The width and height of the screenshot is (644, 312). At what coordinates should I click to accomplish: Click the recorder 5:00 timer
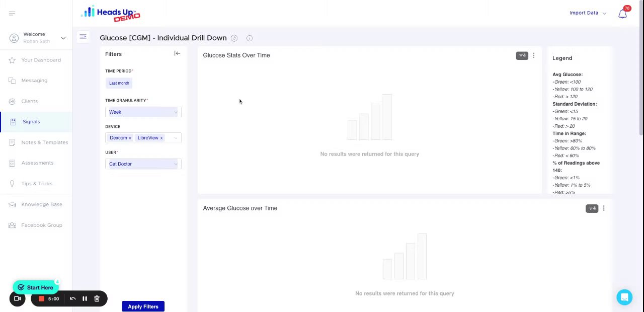click(x=53, y=299)
